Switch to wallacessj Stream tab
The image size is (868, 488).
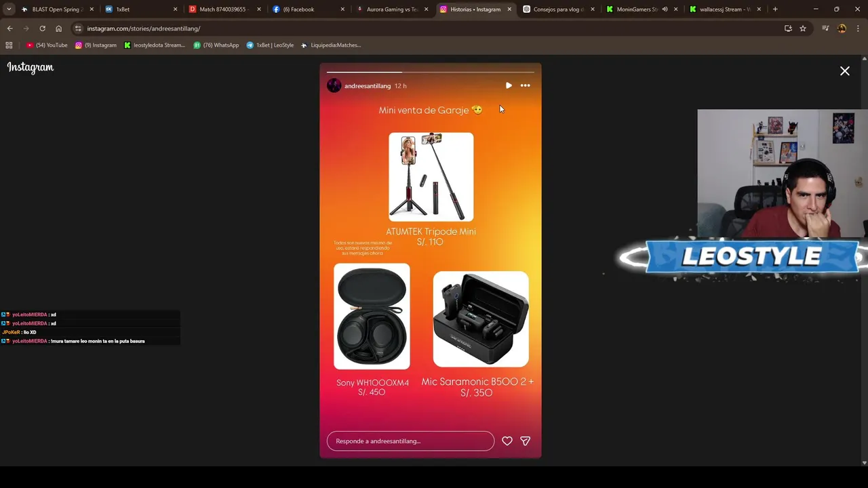coord(726,9)
